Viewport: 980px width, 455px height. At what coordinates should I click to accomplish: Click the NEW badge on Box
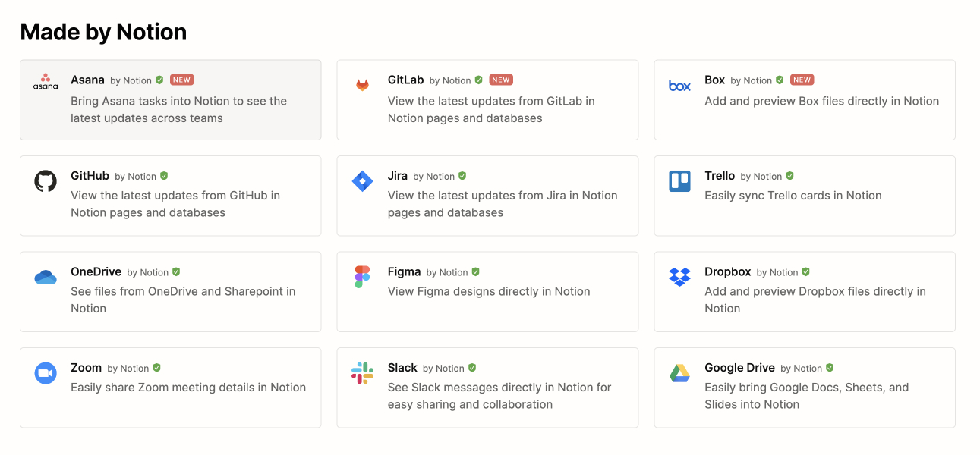[802, 80]
